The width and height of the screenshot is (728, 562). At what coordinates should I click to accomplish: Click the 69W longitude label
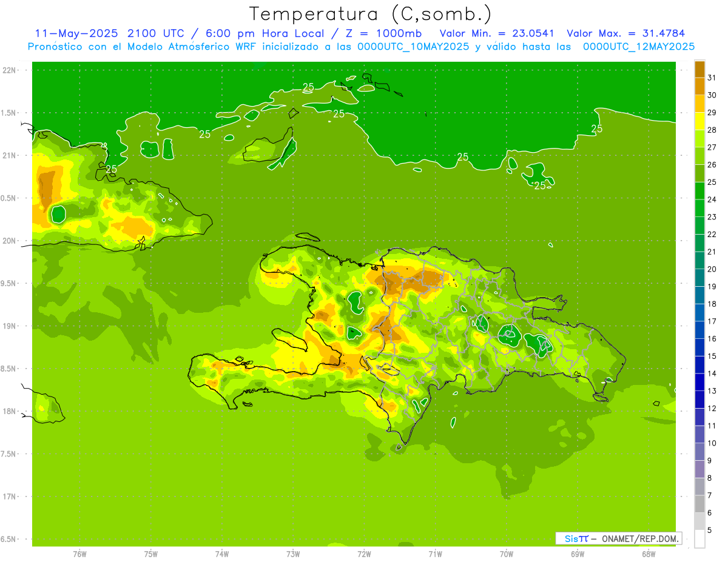coord(578,554)
